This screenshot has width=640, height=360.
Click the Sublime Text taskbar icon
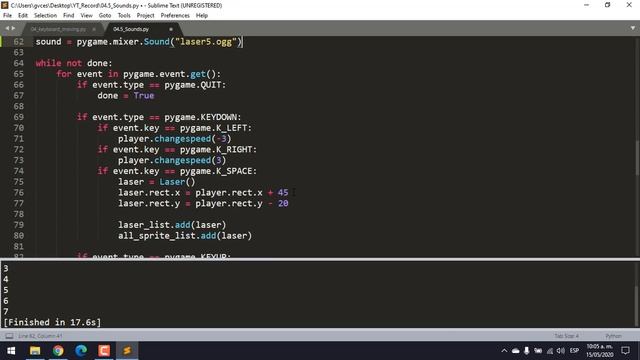[x=127, y=351]
